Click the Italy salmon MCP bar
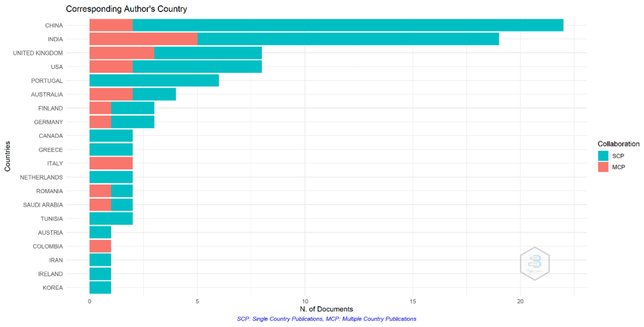 click(111, 163)
